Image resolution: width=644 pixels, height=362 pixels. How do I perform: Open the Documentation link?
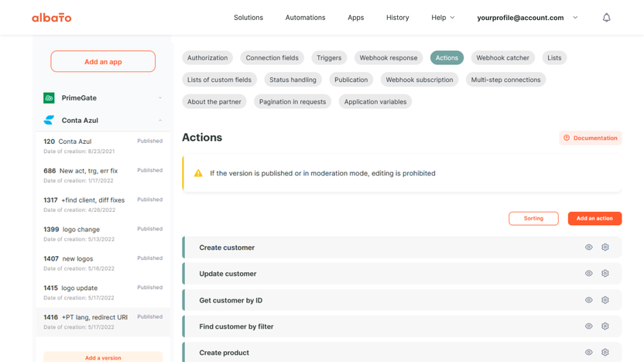tap(591, 138)
